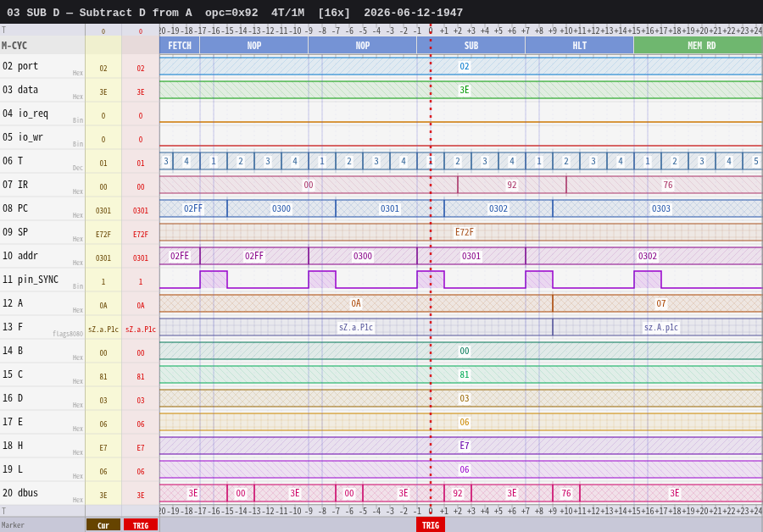
Task: Click the [16x] zoom indicator in title
Action: [334, 13]
